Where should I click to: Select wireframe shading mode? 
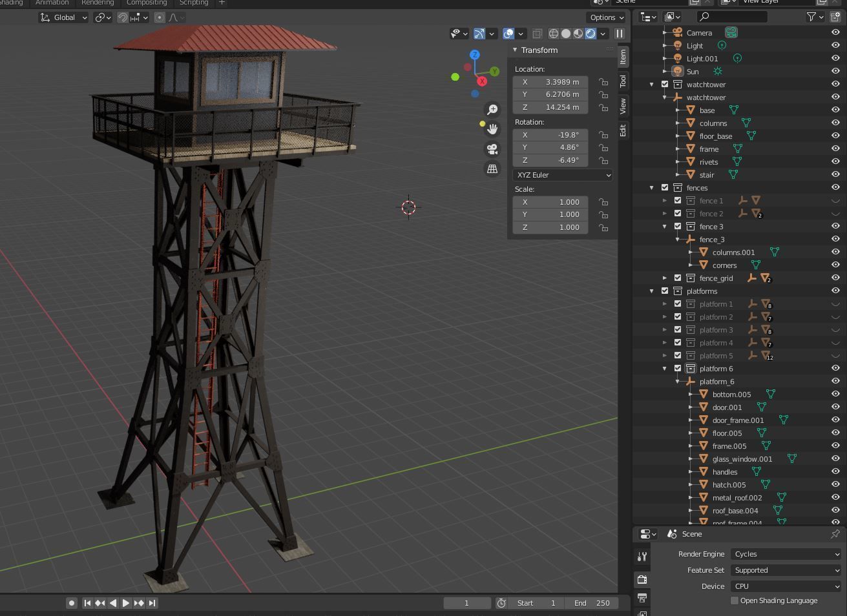[554, 34]
